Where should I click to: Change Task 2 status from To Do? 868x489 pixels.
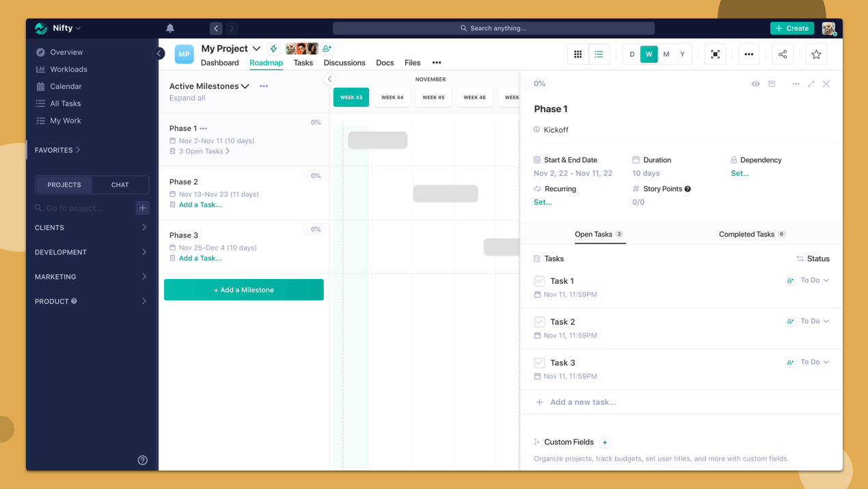(x=807, y=321)
